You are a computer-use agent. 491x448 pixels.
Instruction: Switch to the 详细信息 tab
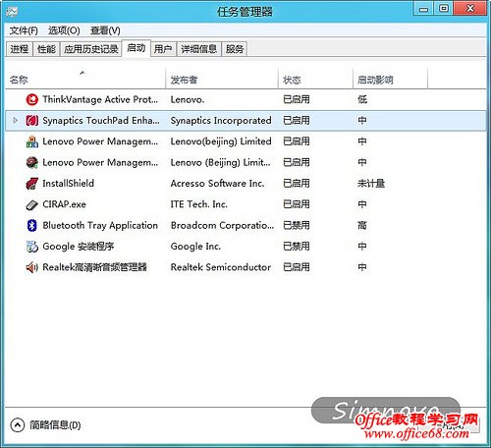pos(199,49)
